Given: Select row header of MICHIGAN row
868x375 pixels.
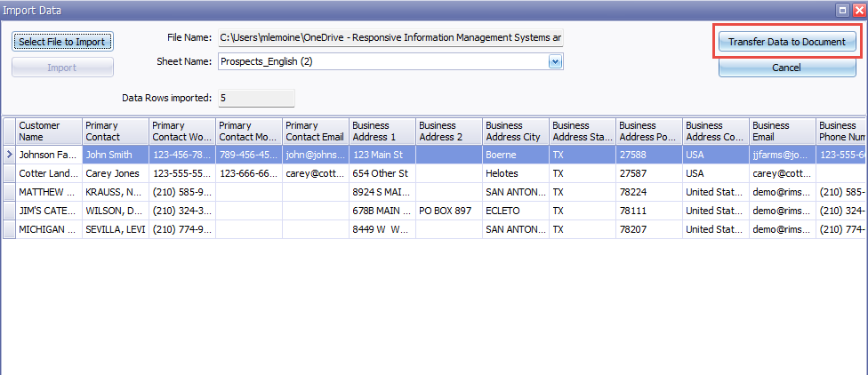Looking at the screenshot, I should [x=10, y=229].
